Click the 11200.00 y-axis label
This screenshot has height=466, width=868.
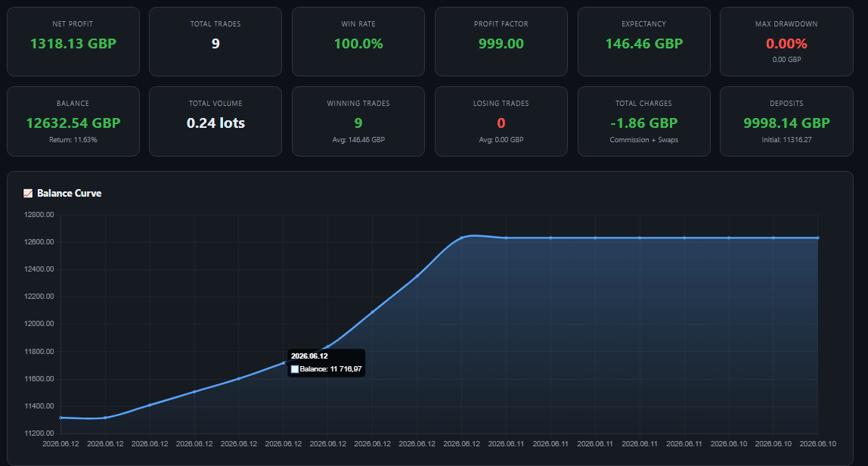(39, 433)
